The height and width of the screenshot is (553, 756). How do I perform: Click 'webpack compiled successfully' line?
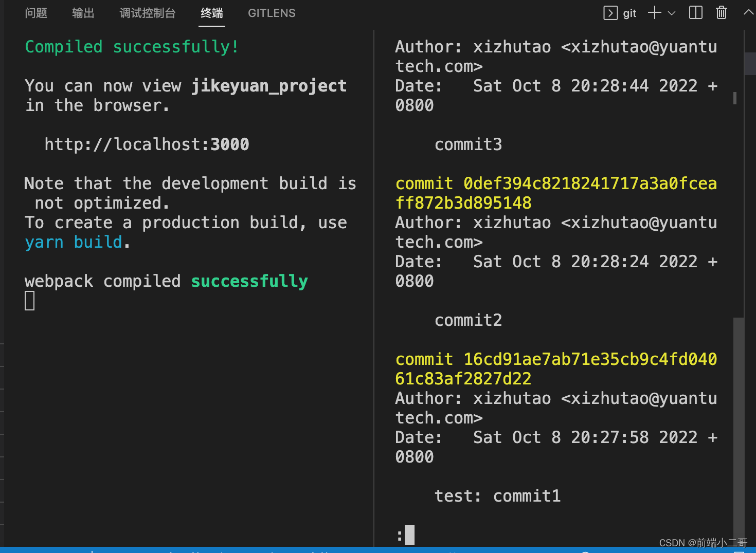pos(166,281)
